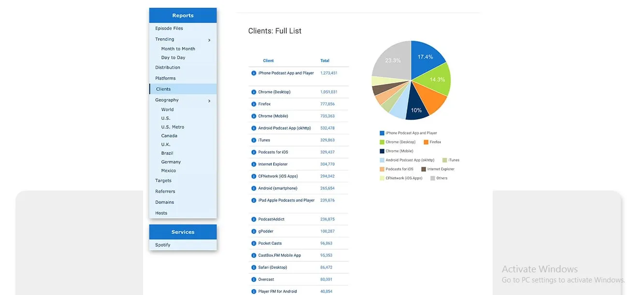This screenshot has width=644, height=295.
Task: Sort table by Total column header
Action: pos(325,61)
